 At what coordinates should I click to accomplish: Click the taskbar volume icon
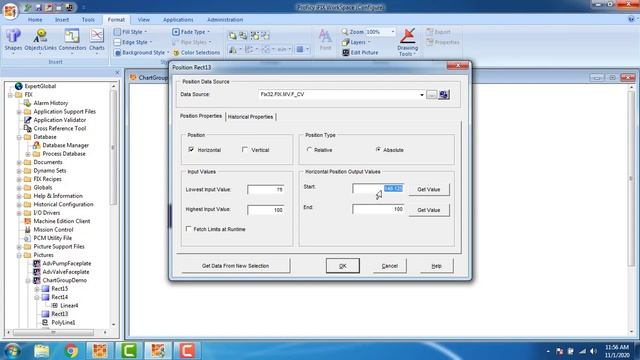(x=593, y=351)
